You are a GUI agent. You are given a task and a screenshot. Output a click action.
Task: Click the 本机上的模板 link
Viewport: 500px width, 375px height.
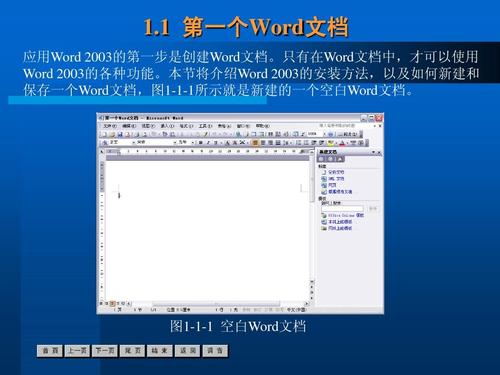(x=340, y=222)
